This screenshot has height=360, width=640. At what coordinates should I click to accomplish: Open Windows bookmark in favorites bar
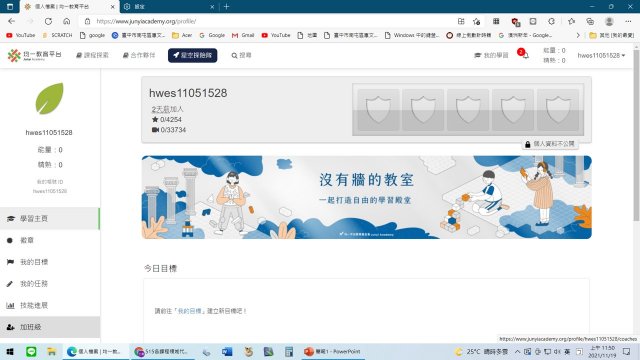click(412, 36)
